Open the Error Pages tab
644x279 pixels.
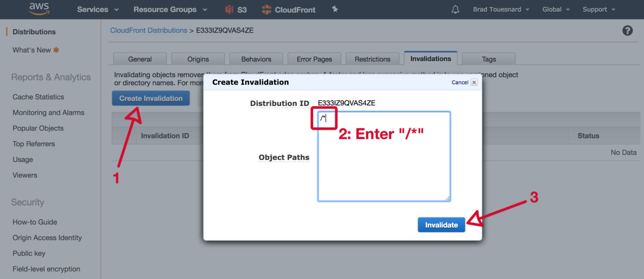click(314, 59)
